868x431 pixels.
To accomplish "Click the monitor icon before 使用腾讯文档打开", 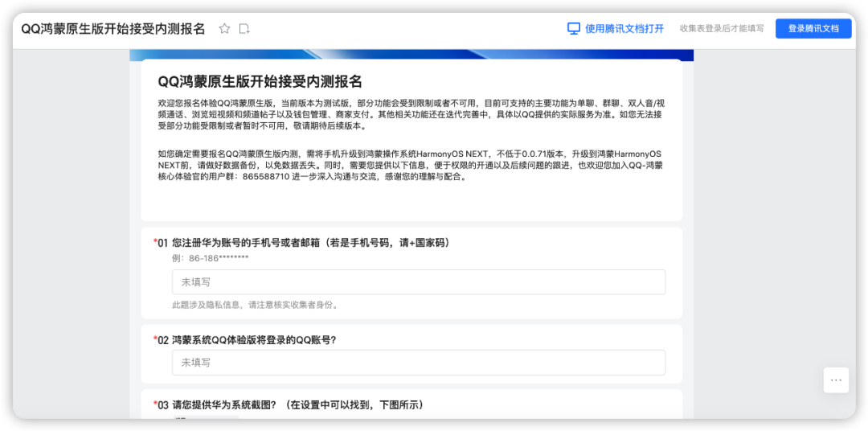I will (574, 29).
